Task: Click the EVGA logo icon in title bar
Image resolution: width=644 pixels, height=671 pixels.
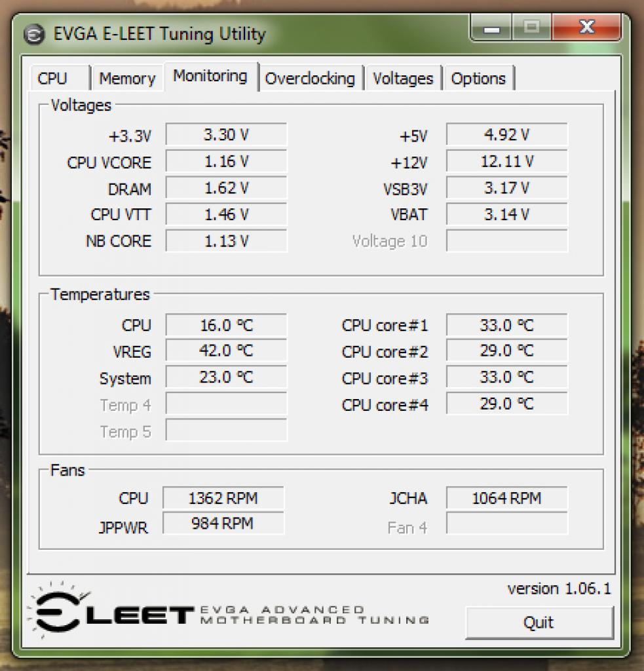Action: (34, 35)
